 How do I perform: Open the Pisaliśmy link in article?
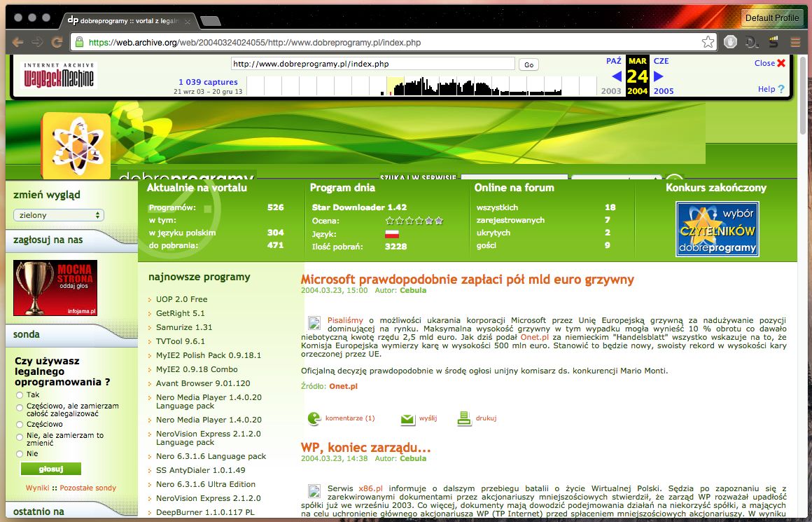(x=345, y=320)
